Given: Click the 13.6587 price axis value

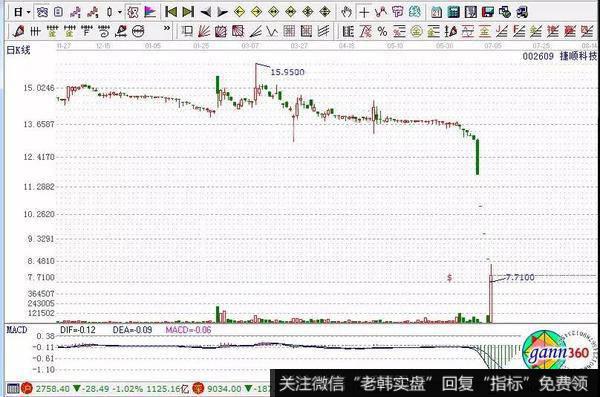Looking at the screenshot, I should [39, 124].
